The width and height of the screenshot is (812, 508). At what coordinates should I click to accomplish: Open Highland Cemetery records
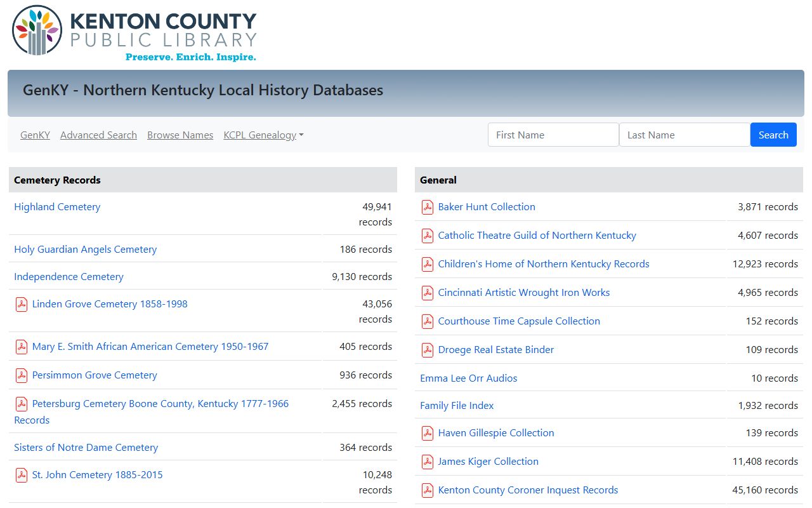point(57,207)
